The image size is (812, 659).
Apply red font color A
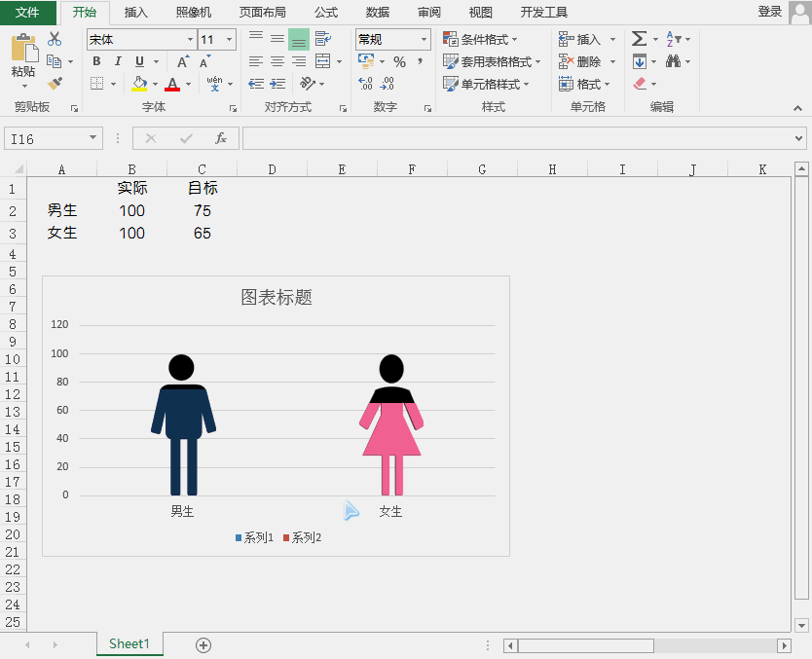point(172,84)
